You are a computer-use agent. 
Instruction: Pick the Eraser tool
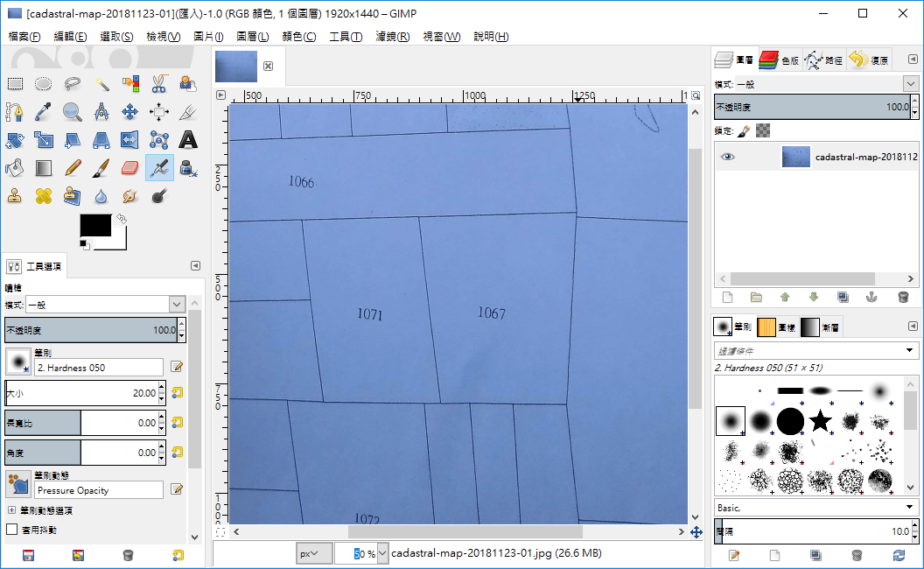tap(129, 168)
